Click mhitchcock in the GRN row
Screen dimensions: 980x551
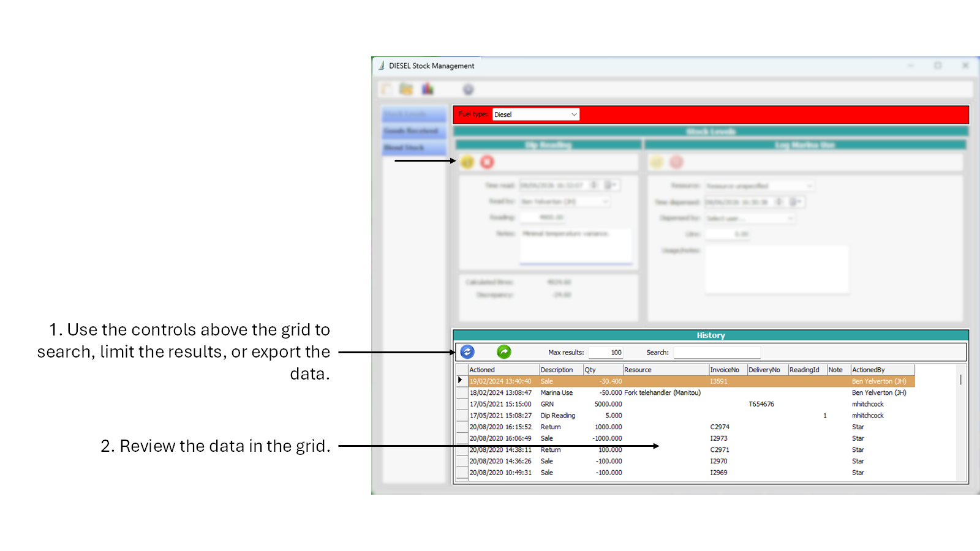868,404
